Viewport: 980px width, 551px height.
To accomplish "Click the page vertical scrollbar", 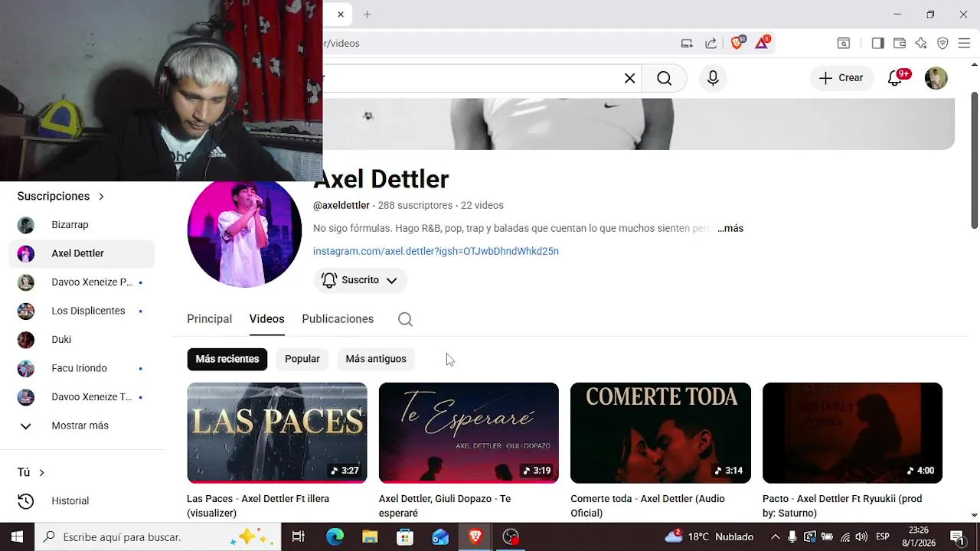I will click(x=974, y=159).
